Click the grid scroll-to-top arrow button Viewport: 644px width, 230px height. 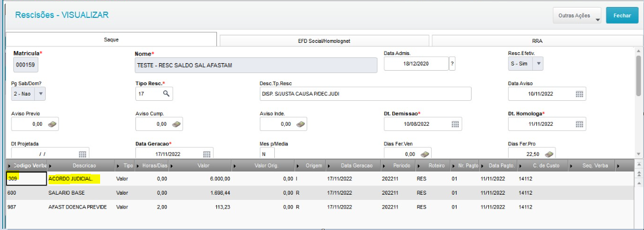[x=638, y=164]
